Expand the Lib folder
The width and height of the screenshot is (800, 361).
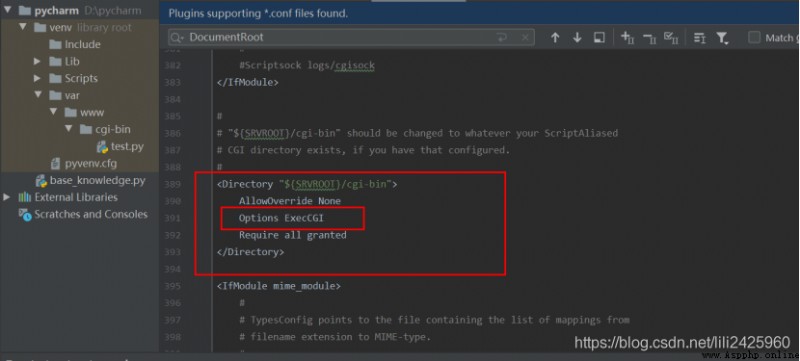pyautogui.click(x=37, y=61)
